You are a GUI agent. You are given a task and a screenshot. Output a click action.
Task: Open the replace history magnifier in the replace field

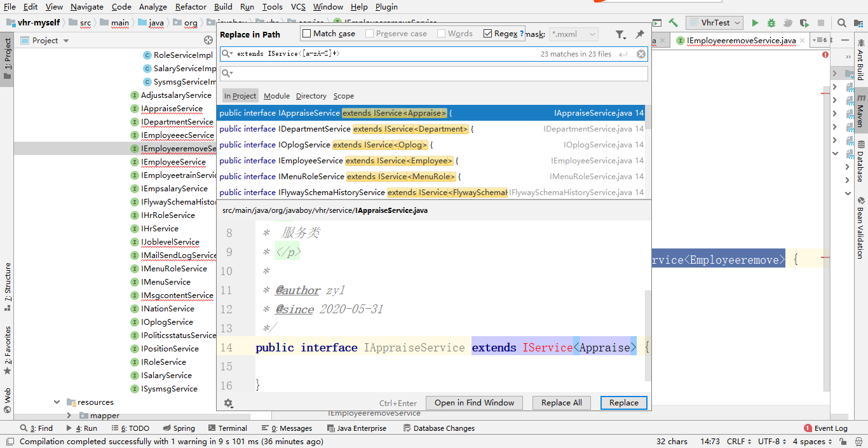(227, 74)
